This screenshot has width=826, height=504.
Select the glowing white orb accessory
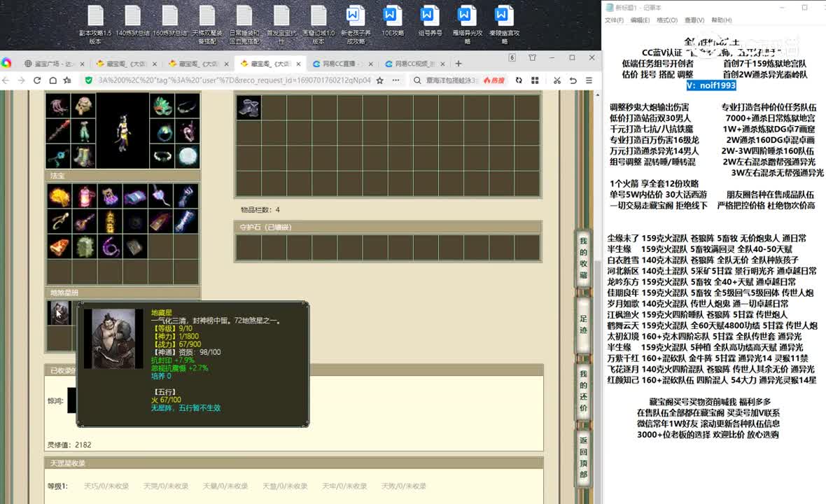click(x=188, y=156)
